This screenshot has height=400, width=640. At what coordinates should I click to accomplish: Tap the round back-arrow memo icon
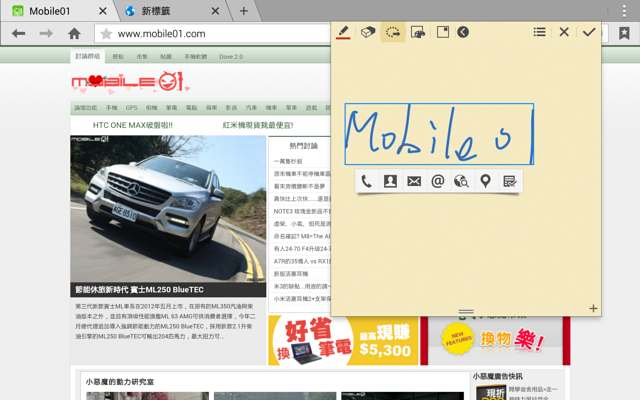point(463,32)
